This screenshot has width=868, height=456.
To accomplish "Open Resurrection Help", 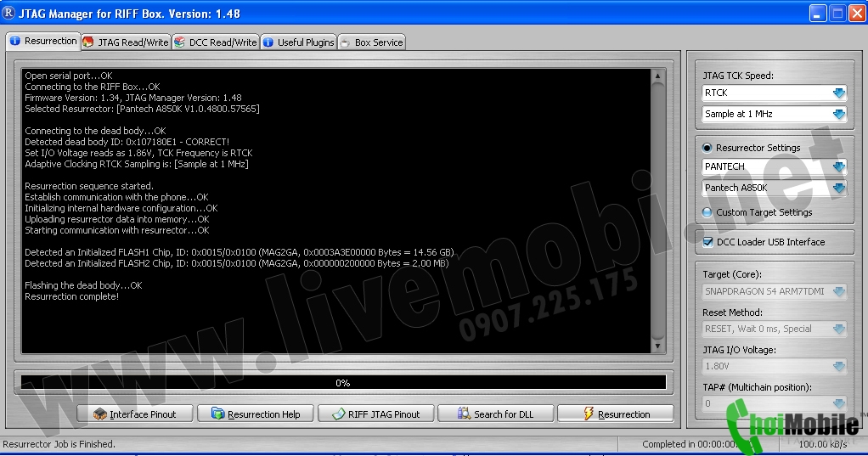I will coord(255,414).
